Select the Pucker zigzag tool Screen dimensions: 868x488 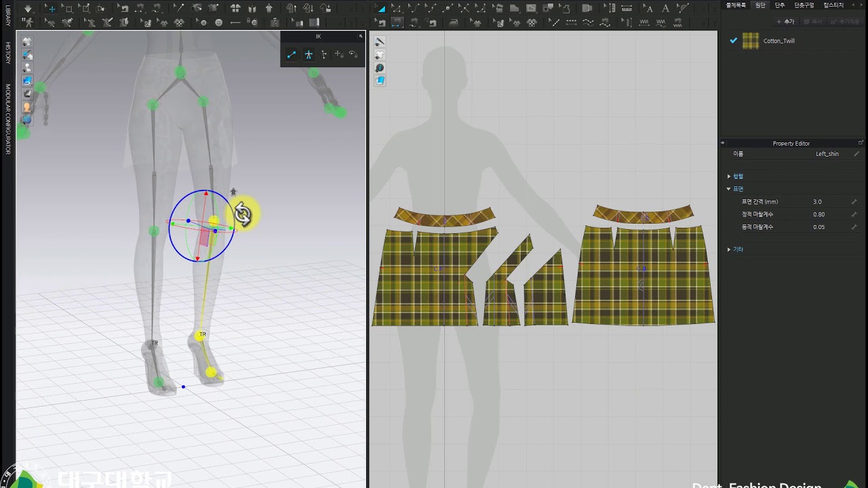[x=643, y=22]
